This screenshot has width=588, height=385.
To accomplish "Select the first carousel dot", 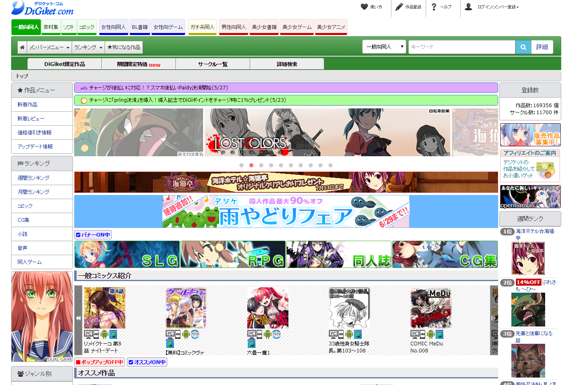I will (x=241, y=165).
